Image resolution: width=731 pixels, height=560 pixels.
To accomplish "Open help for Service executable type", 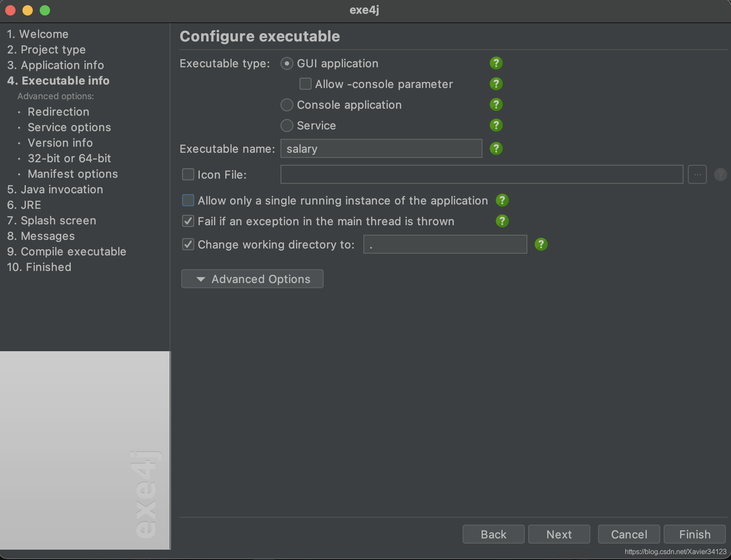I will [x=496, y=125].
